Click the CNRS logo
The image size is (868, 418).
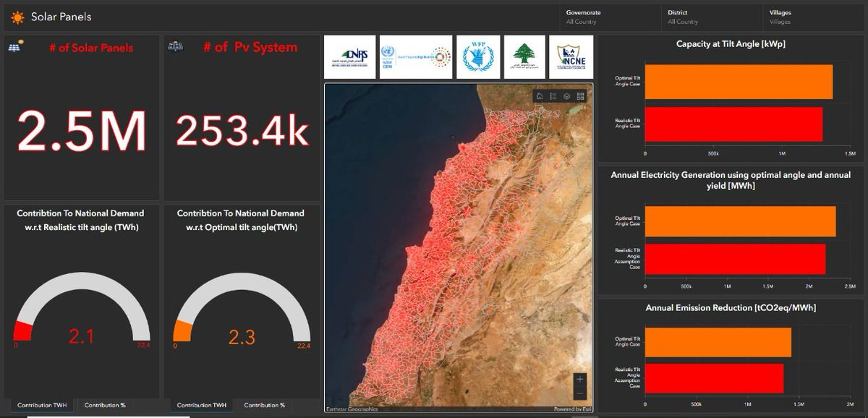[350, 56]
